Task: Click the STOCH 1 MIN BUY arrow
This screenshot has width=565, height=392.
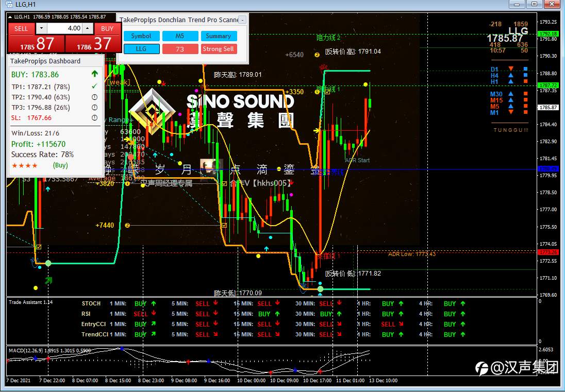Action: point(154,303)
